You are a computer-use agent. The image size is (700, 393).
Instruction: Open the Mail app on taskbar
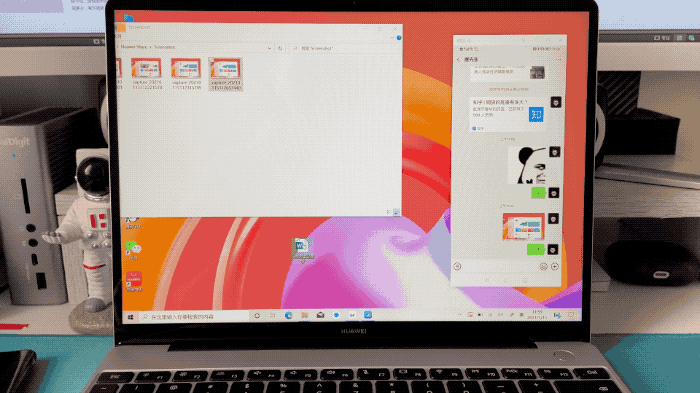(x=320, y=315)
